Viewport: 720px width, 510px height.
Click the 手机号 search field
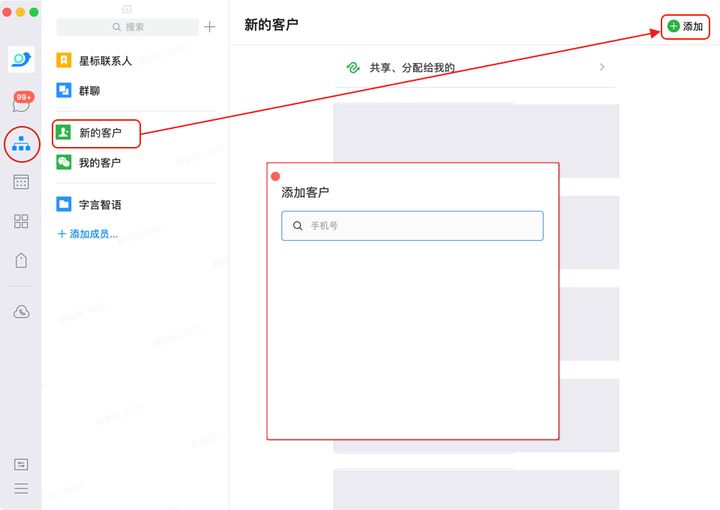coord(412,226)
